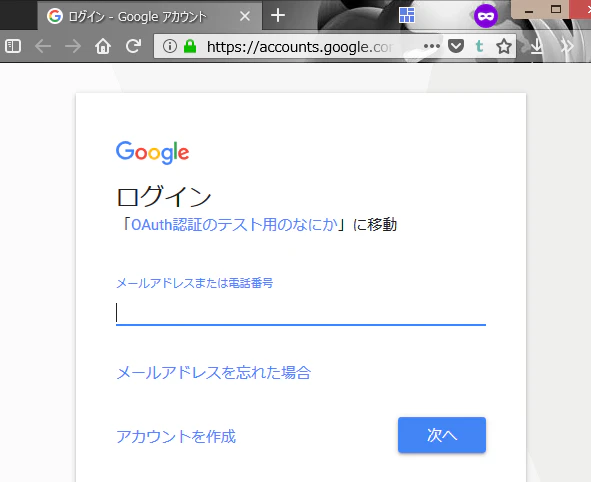Click アカウントを作成 link
The width and height of the screenshot is (591, 482).
pyautogui.click(x=176, y=436)
